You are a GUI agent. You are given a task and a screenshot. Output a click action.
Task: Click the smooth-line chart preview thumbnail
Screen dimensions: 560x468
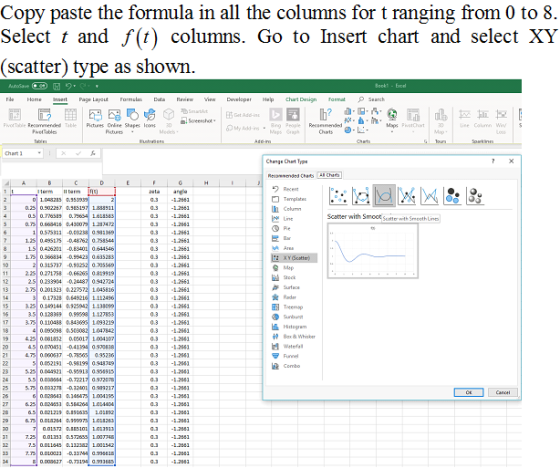[x=372, y=251]
